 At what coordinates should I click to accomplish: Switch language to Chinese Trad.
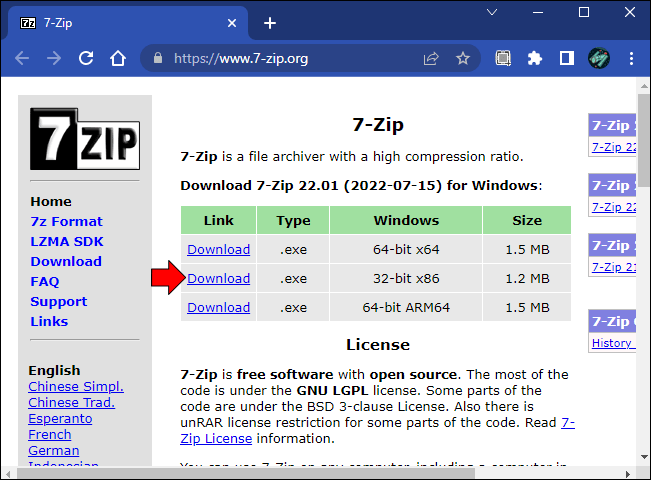pos(71,403)
